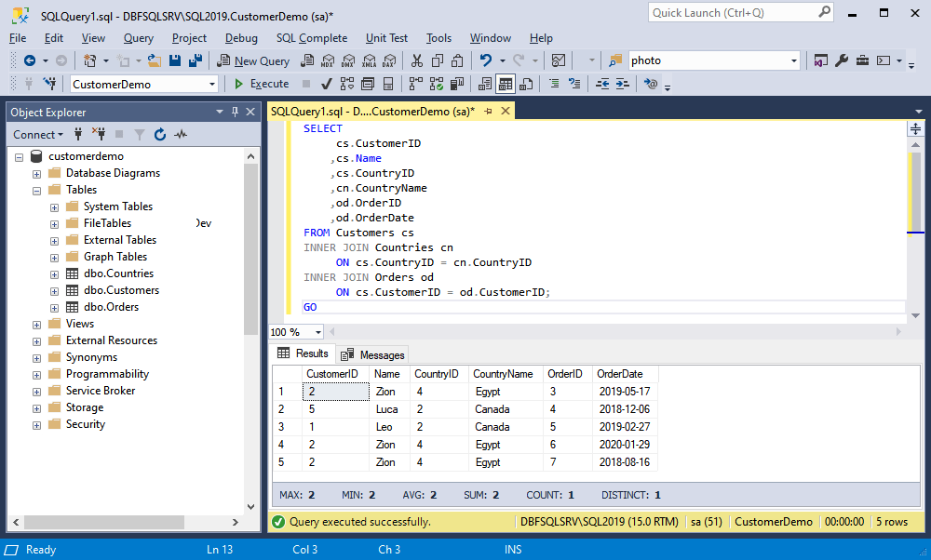931x560 pixels.
Task: Open the Object Explorer filter icon
Action: pos(140,134)
